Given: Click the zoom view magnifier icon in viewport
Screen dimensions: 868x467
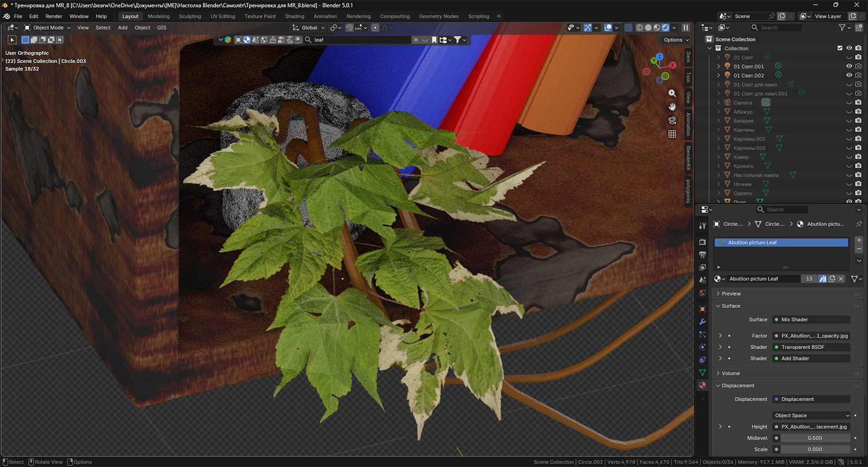Looking at the screenshot, I should (672, 93).
